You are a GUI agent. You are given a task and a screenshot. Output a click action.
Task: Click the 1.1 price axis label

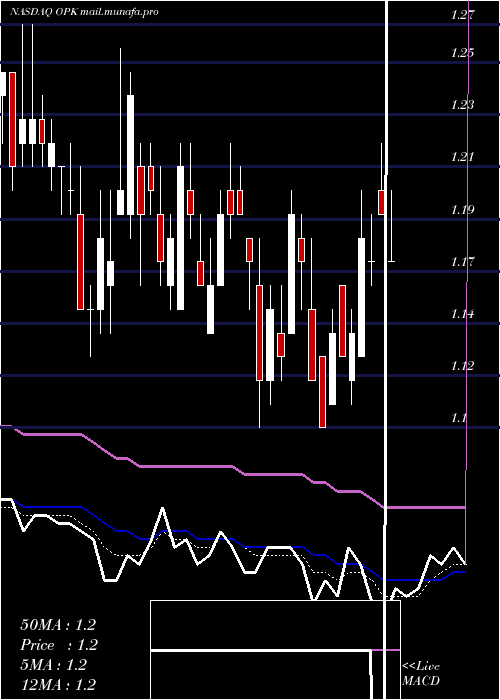(459, 418)
